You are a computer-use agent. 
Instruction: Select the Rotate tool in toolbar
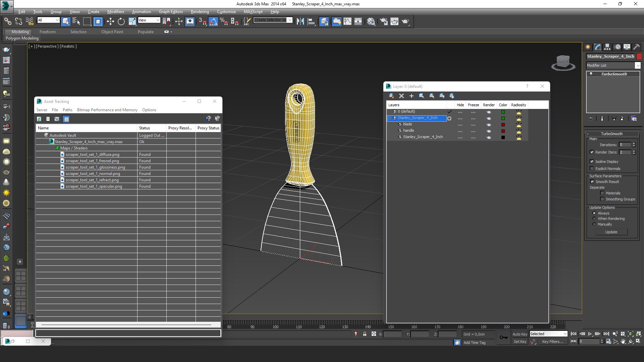121,21
